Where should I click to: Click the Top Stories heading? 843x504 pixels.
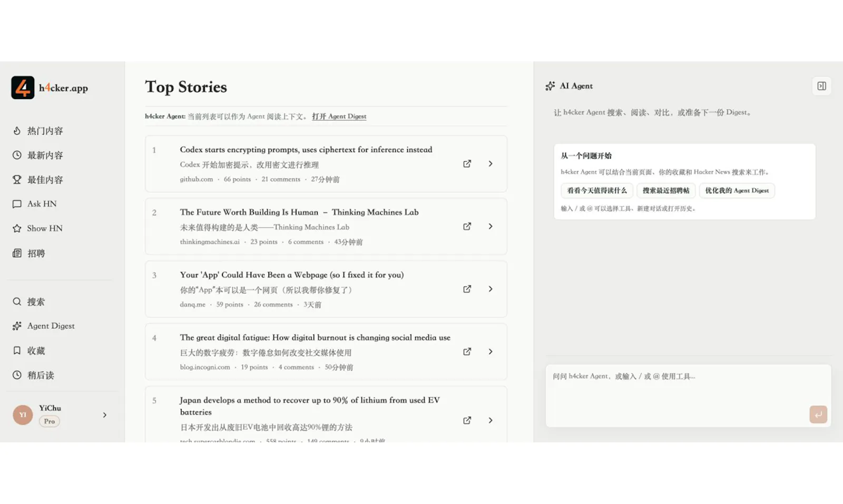pos(186,87)
